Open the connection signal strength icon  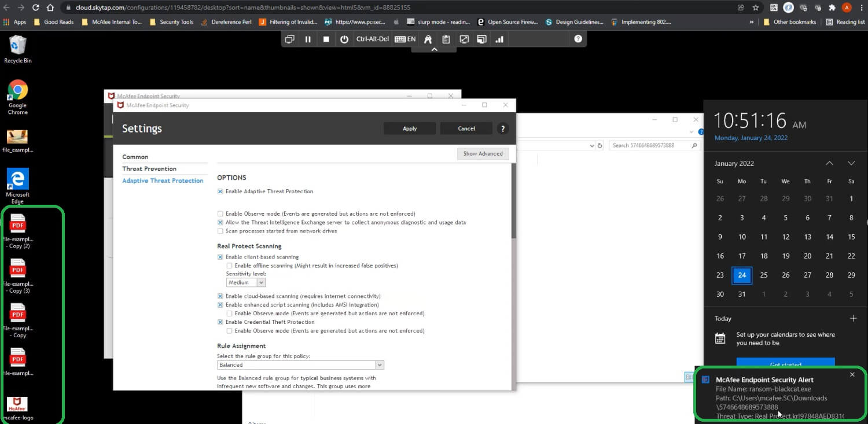(x=499, y=39)
